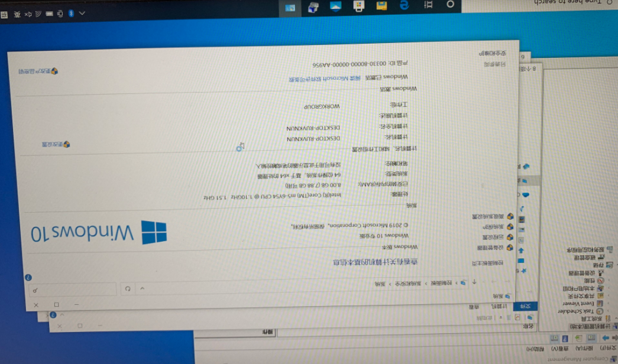Open 查看(V) menu in Computer Management
This screenshot has height=364, width=618.
click(560, 349)
